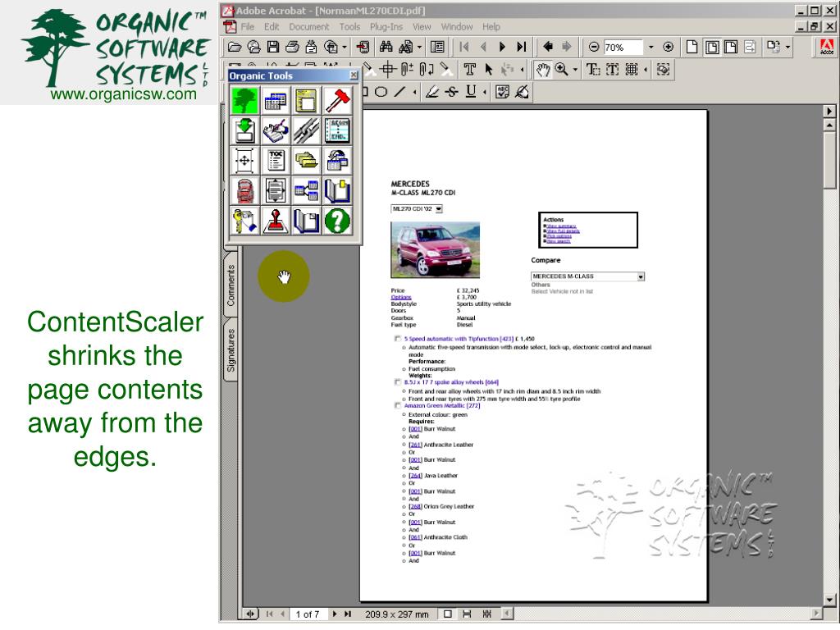Screen dimensions: 840x630
Task: Open the ML270 CDI '02 model dropdown
Action: pos(439,209)
